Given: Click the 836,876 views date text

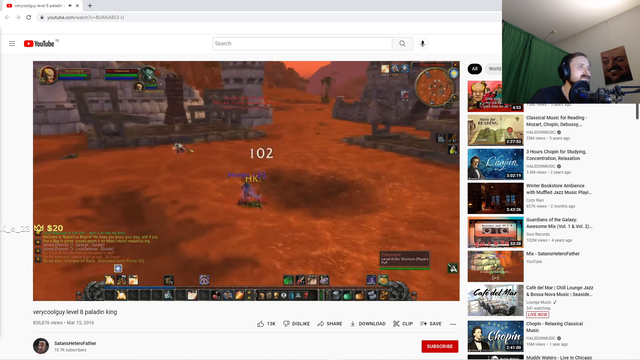Looking at the screenshot, I should (x=63, y=322).
